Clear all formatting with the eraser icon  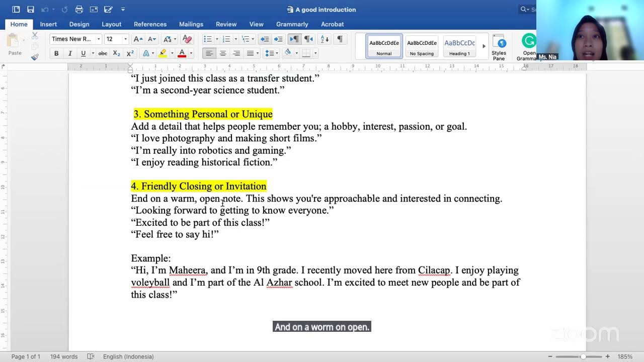[x=187, y=39]
